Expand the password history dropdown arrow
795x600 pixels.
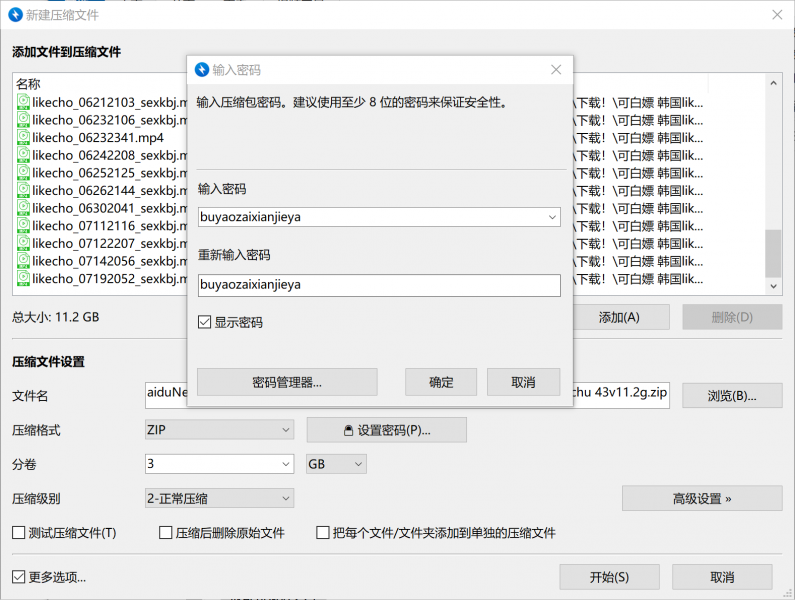552,217
